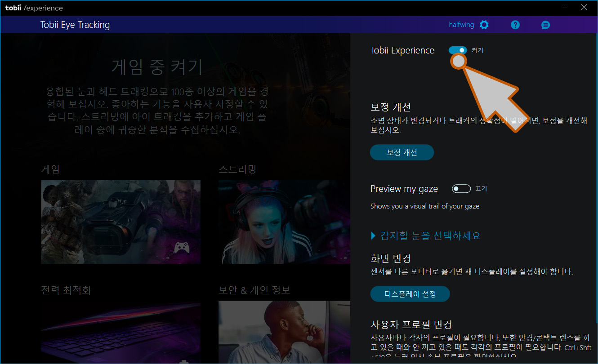This screenshot has height=364, width=598.
Task: Click the 디스플레이 설정 button
Action: (x=410, y=294)
